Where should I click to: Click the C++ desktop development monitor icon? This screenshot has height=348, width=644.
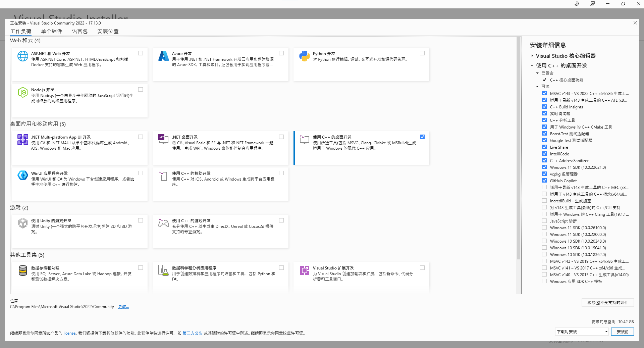pos(305,140)
